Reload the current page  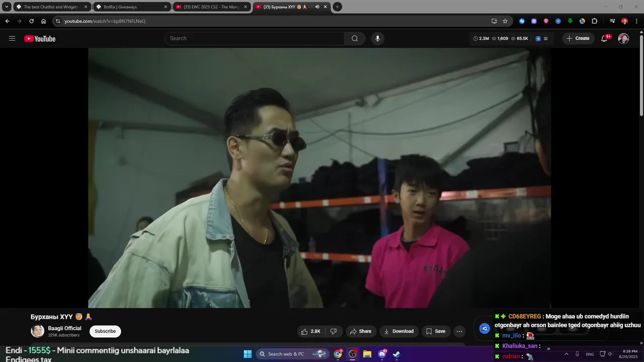pos(32,21)
